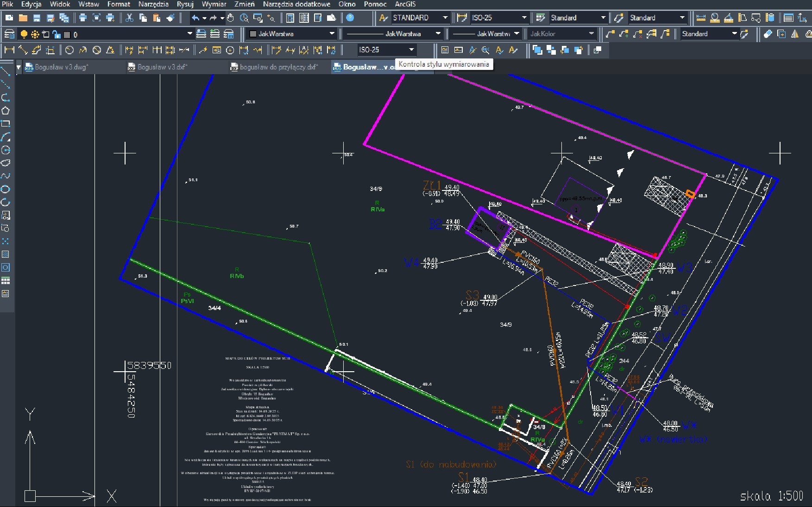812x507 pixels.
Task: Select the Pan tool in the toolbar
Action: coord(229,19)
